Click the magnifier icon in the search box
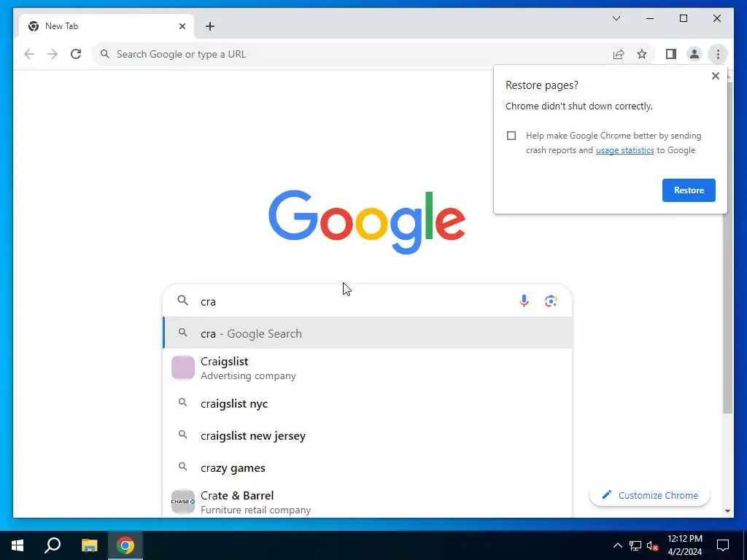 click(x=182, y=300)
